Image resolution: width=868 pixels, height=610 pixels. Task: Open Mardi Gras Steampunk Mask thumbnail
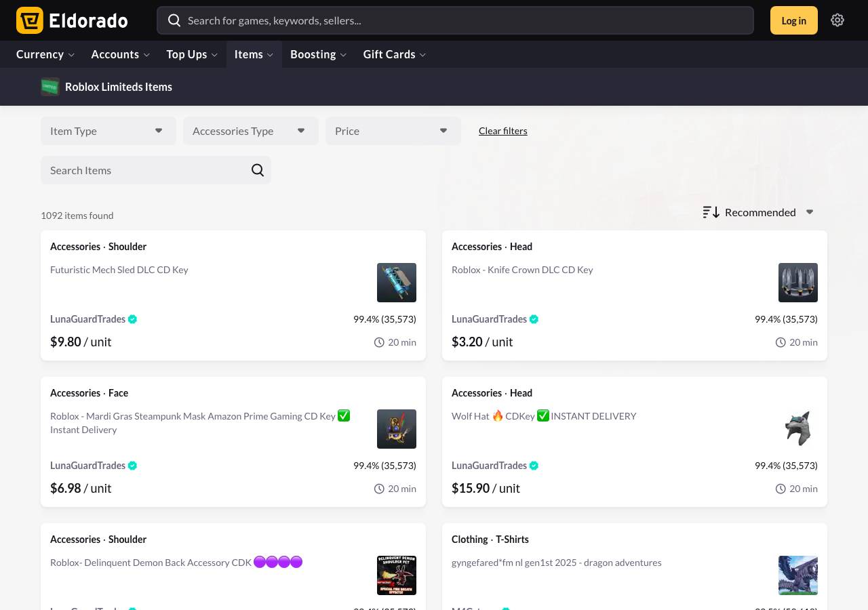pos(397,429)
